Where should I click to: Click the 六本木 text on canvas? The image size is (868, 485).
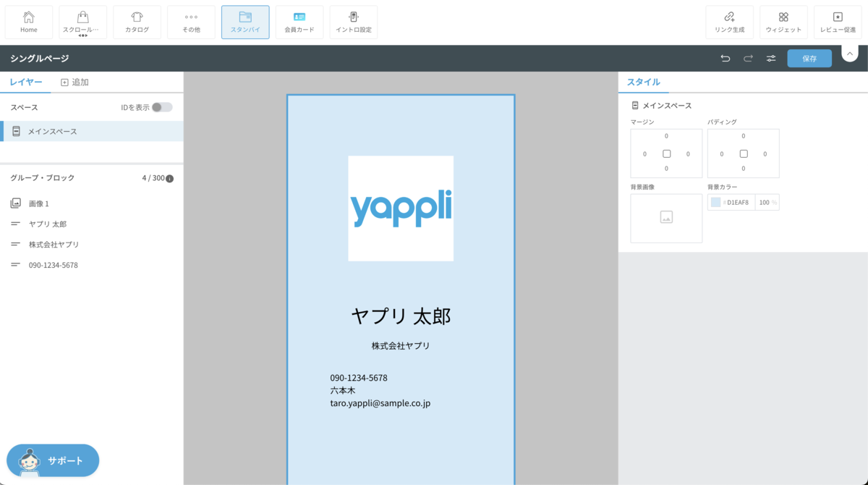pos(343,390)
